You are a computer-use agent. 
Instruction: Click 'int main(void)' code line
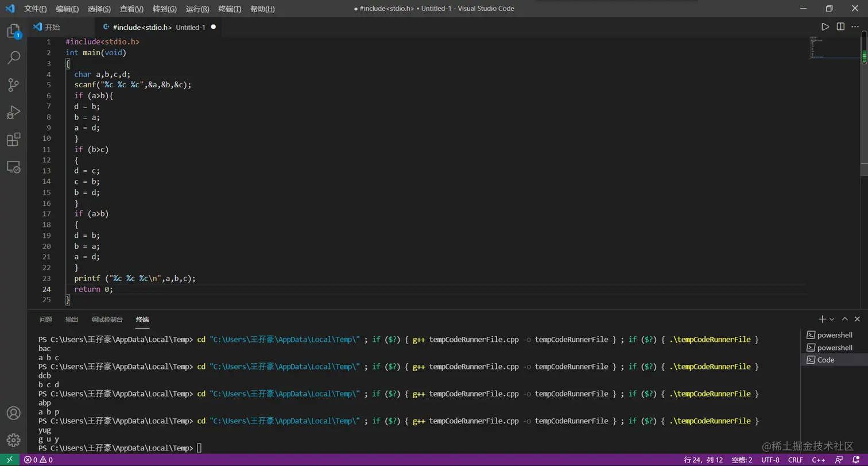tap(96, 52)
